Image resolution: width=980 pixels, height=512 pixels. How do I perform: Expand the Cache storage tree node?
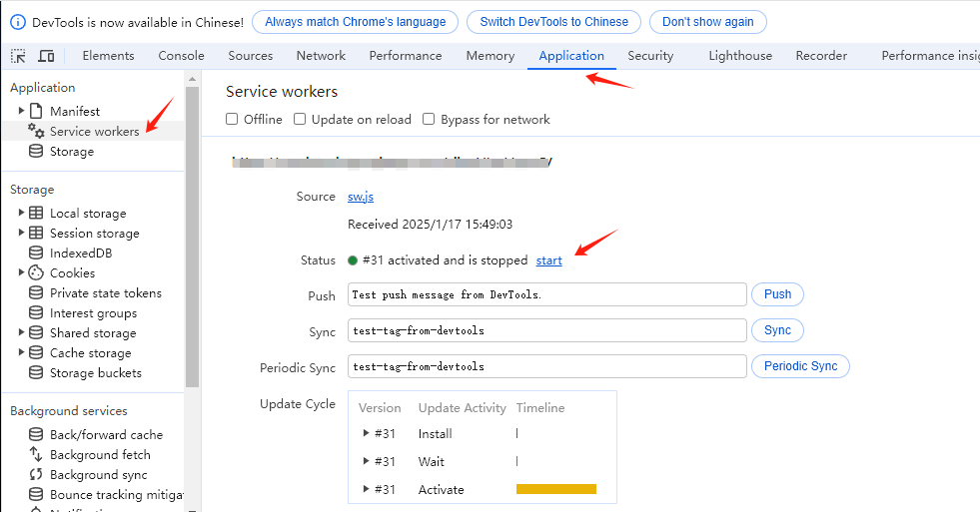tap(21, 352)
